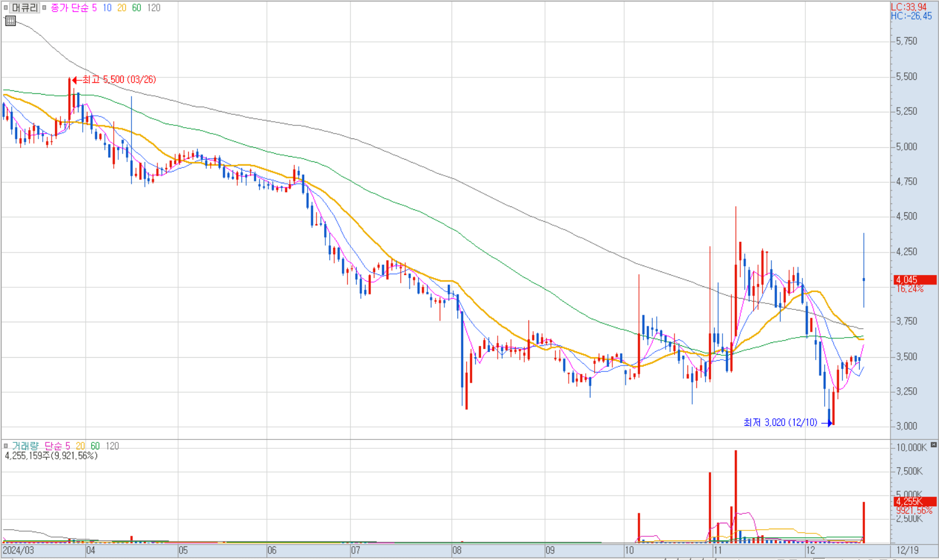Screen dimensions: 939x560
Task: Click the 10 month label on date axis
Action: tap(630, 551)
